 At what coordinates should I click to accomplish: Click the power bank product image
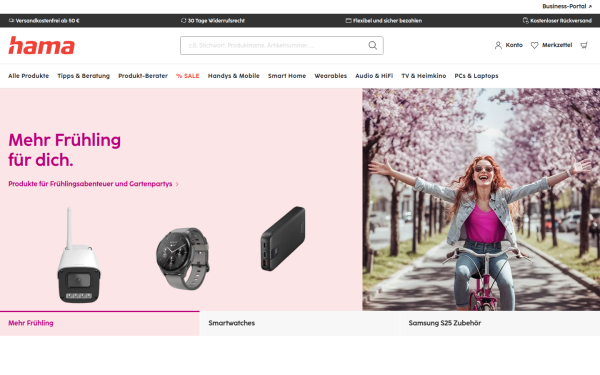283,239
